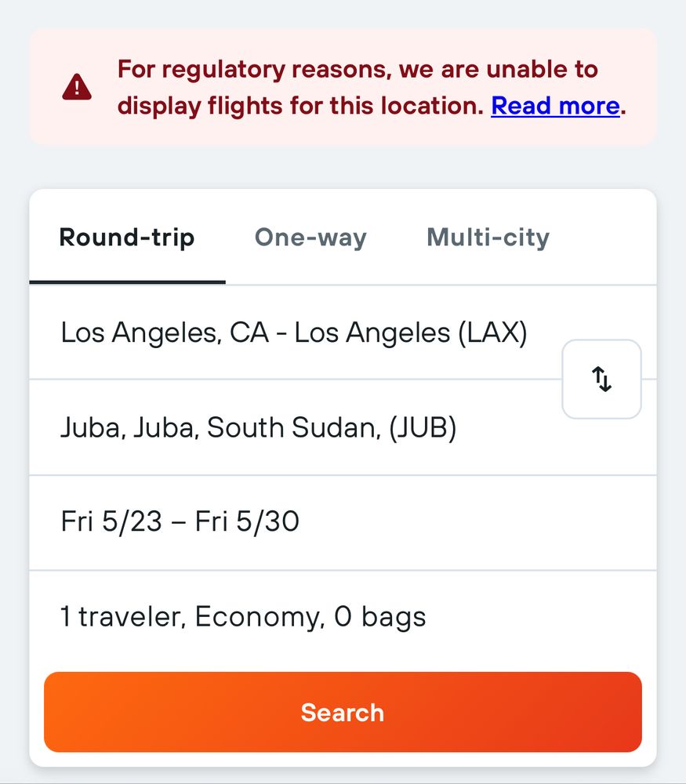Change the 1 traveler count
Image resolution: width=686 pixels, height=784 pixels.
(124, 616)
